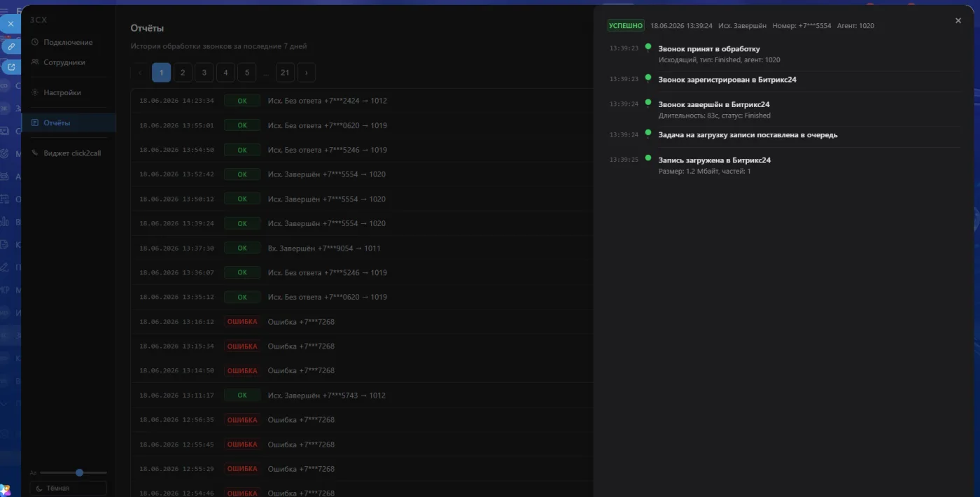Go to page 4 of reports
This screenshot has height=497, width=980.
click(225, 72)
